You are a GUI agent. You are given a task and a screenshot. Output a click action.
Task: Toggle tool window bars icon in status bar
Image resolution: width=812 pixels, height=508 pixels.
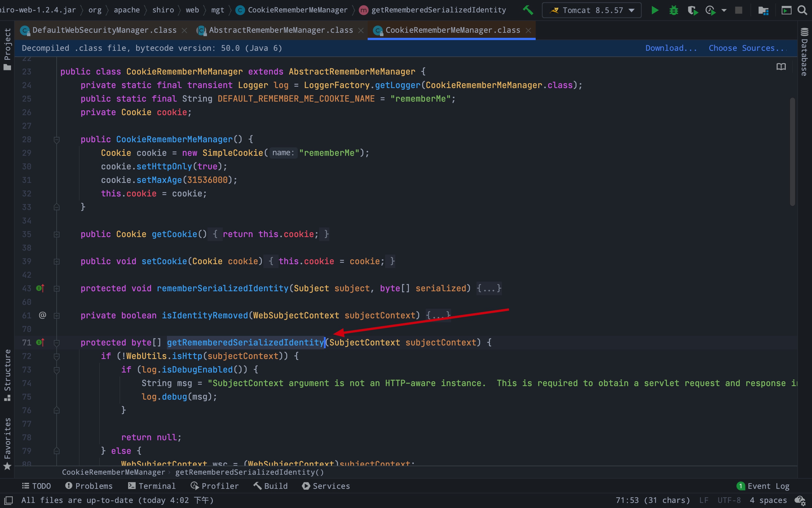point(8,500)
